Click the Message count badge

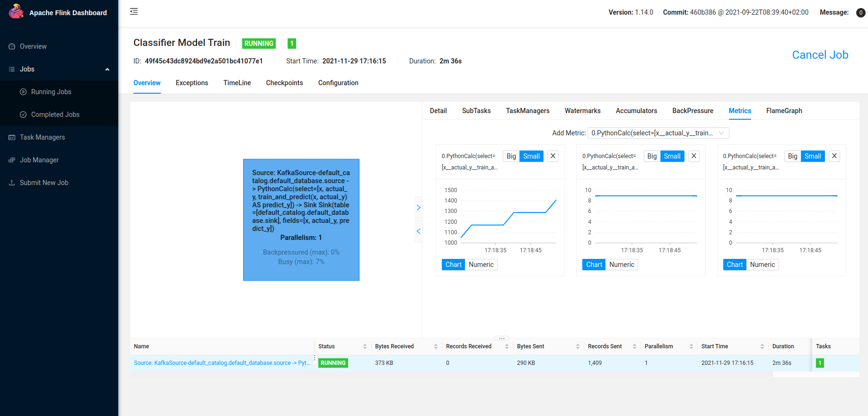(861, 13)
